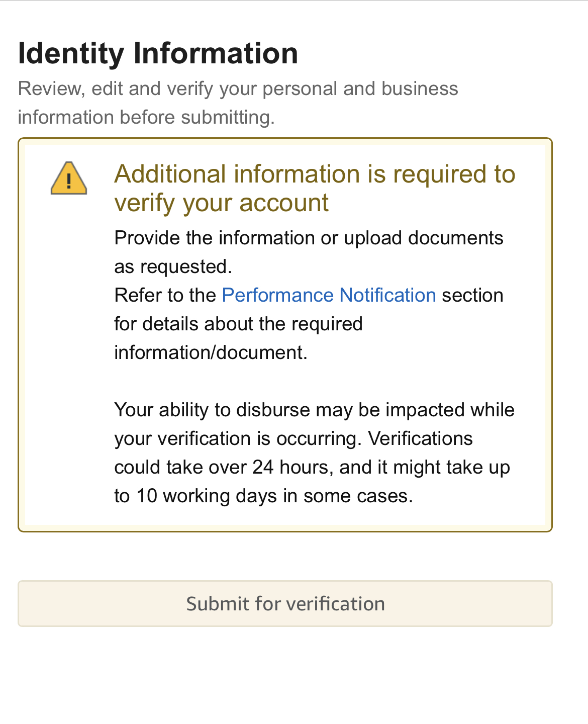Viewport: 588px width, 724px height.
Task: Click the 'Refer to the' text before link
Action: [165, 295]
